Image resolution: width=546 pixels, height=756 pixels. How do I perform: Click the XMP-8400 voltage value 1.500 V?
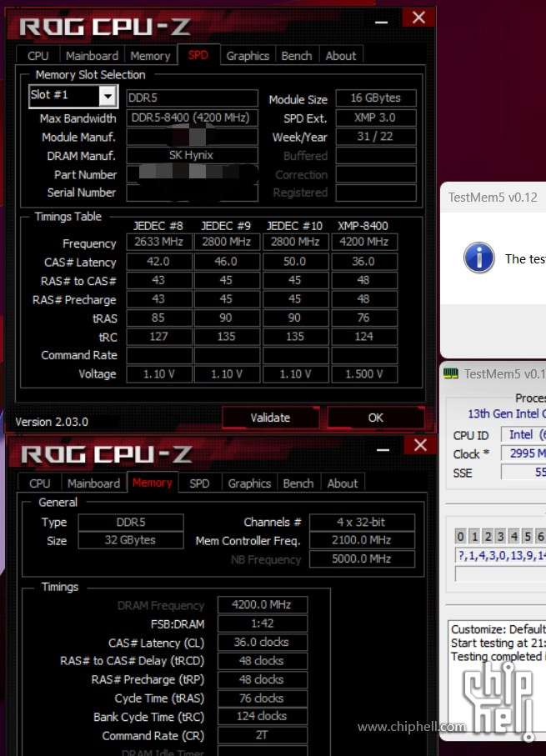[x=364, y=374]
